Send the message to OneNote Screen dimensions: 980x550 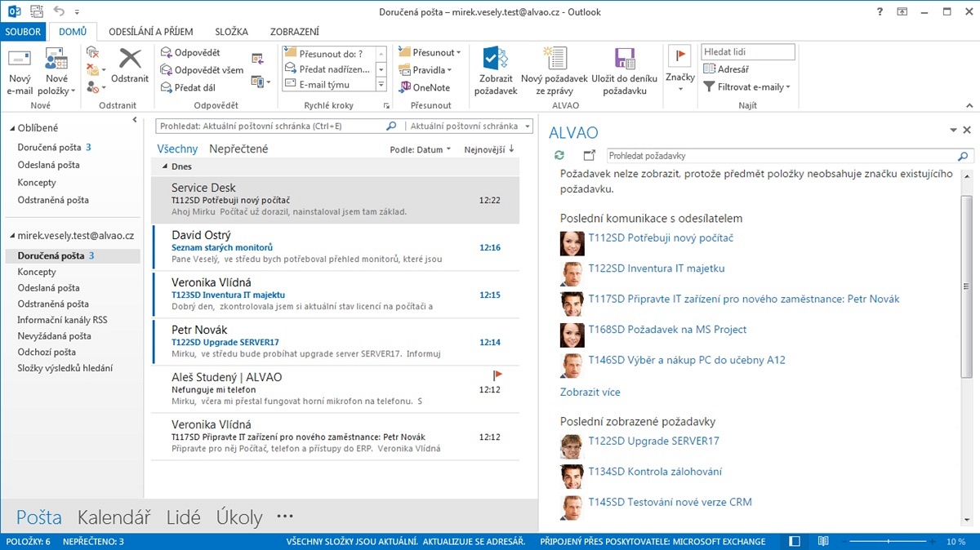pos(425,87)
